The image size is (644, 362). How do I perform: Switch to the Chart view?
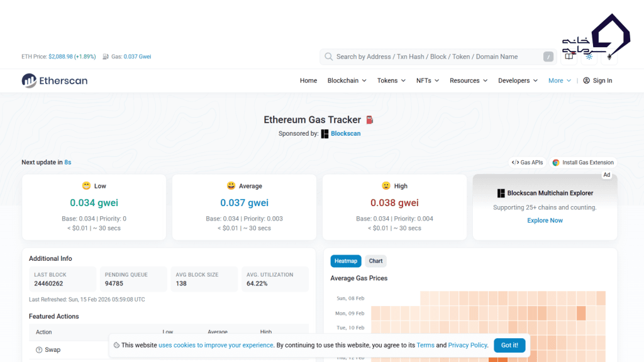click(x=375, y=261)
